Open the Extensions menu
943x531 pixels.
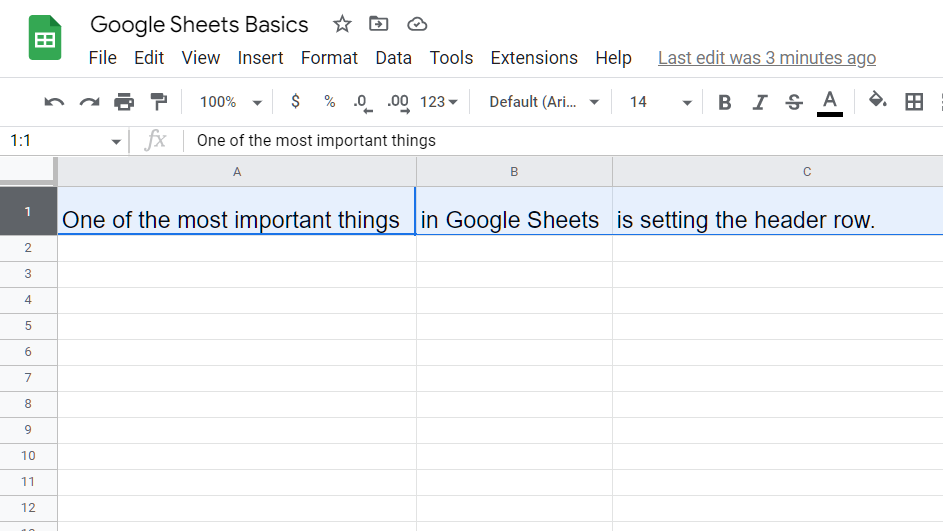(534, 58)
